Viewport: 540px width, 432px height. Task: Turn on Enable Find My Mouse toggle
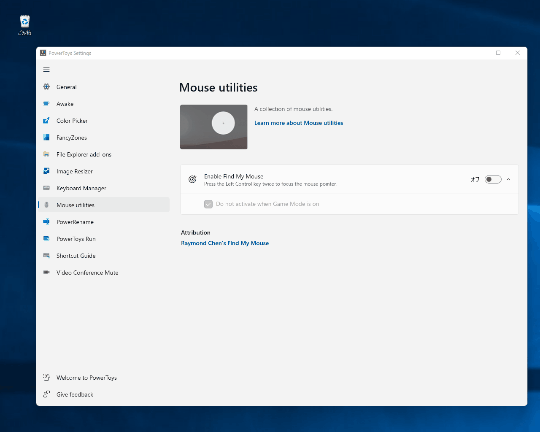(493, 179)
